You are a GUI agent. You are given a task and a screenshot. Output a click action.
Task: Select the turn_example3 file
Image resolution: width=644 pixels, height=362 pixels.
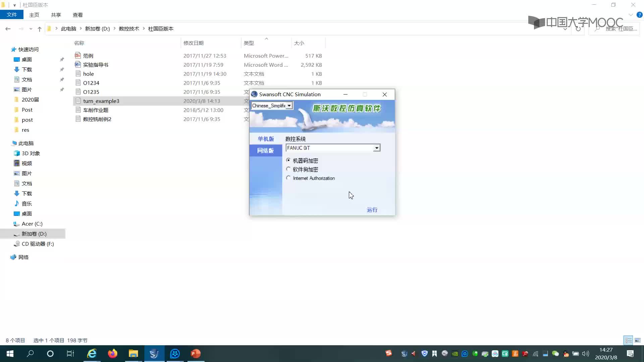(101, 101)
